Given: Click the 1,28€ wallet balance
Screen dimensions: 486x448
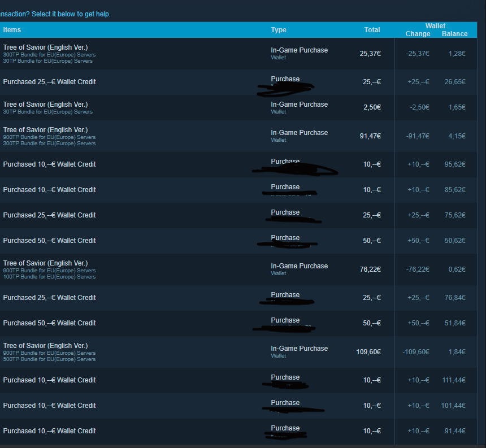Looking at the screenshot, I should (x=457, y=54).
